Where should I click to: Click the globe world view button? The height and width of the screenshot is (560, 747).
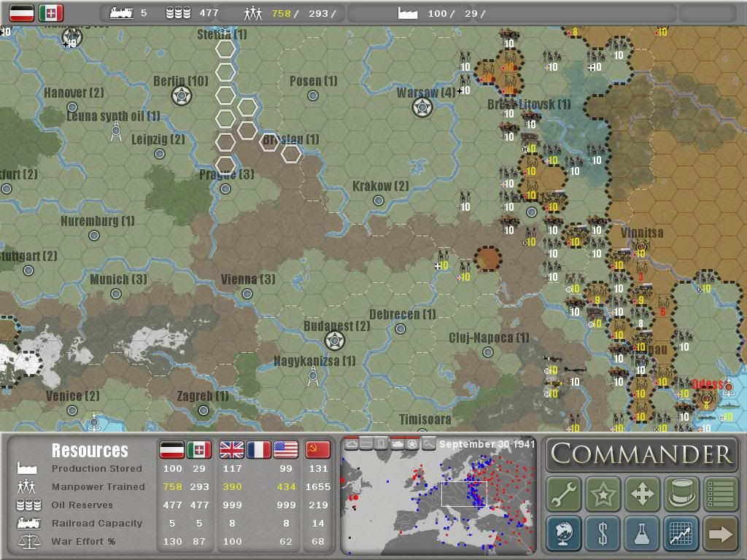coord(563,534)
